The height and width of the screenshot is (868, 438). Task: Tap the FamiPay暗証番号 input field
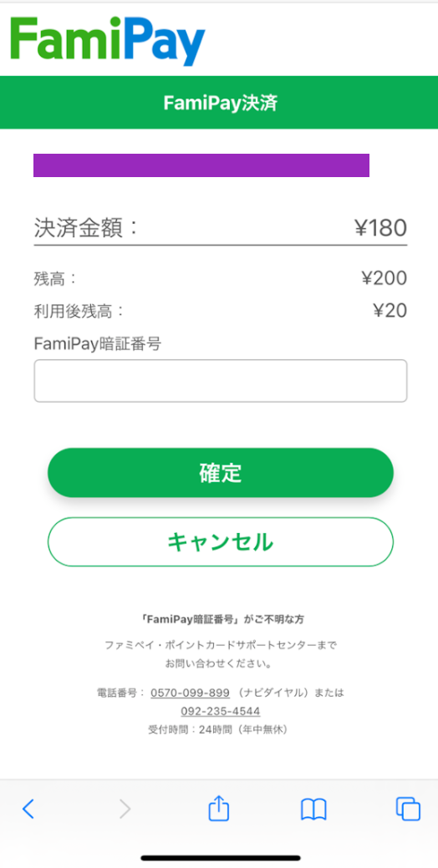tap(221, 381)
